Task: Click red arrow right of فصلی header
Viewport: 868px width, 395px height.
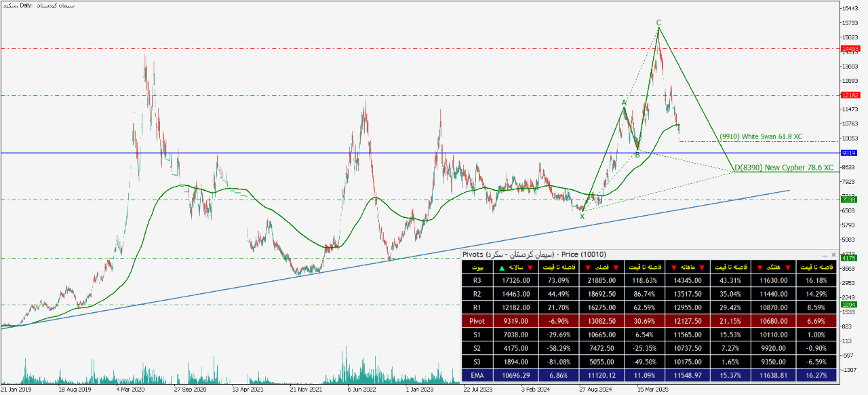Action: pos(616,267)
